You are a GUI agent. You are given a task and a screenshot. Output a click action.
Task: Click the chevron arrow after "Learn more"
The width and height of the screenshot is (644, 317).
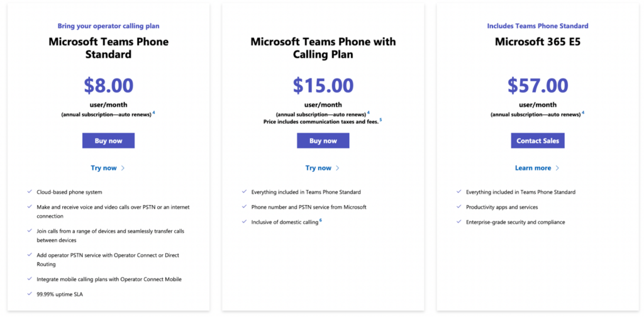click(557, 169)
